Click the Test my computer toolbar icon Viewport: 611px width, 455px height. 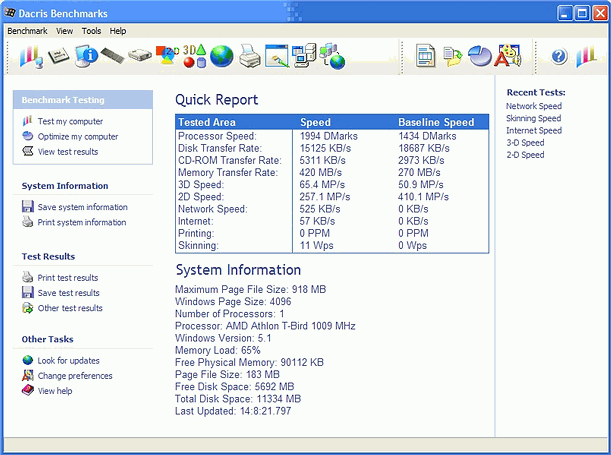pyautogui.click(x=31, y=57)
